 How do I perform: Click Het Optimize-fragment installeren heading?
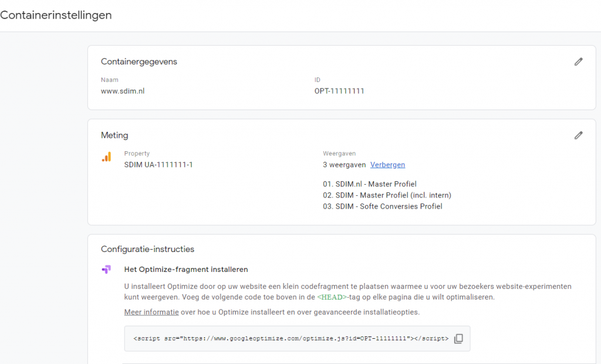pyautogui.click(x=186, y=270)
